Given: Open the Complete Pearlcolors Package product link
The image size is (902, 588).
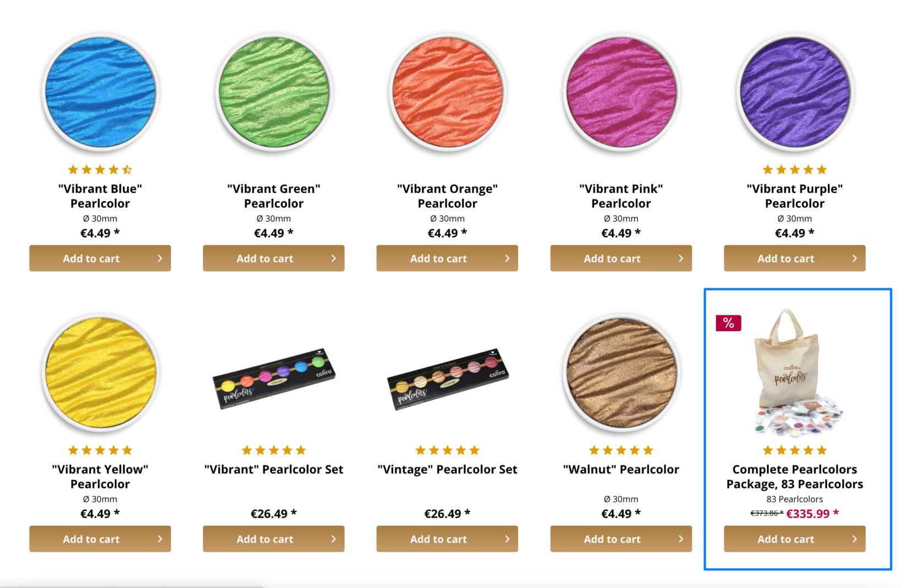Looking at the screenshot, I should coord(794,476).
